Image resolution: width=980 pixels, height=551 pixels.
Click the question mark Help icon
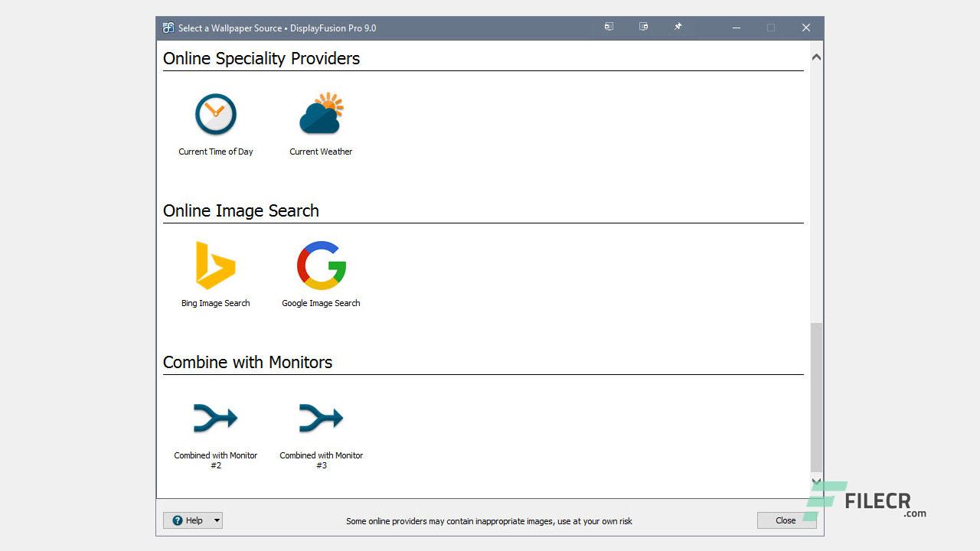click(x=178, y=520)
